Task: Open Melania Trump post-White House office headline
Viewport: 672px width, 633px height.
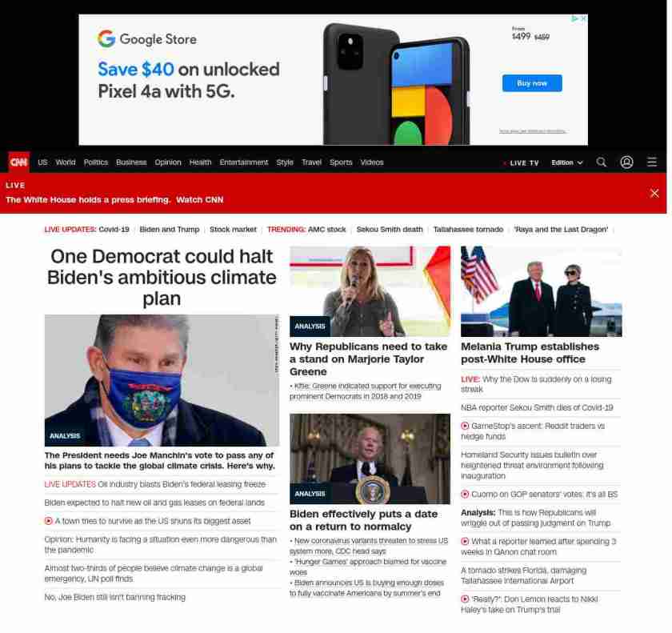Action: 530,353
